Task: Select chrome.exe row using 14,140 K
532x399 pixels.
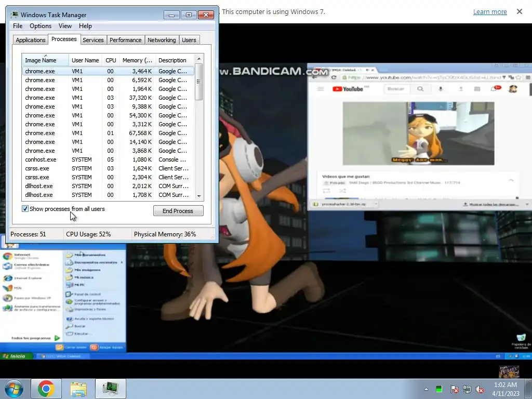Action: (x=108, y=142)
